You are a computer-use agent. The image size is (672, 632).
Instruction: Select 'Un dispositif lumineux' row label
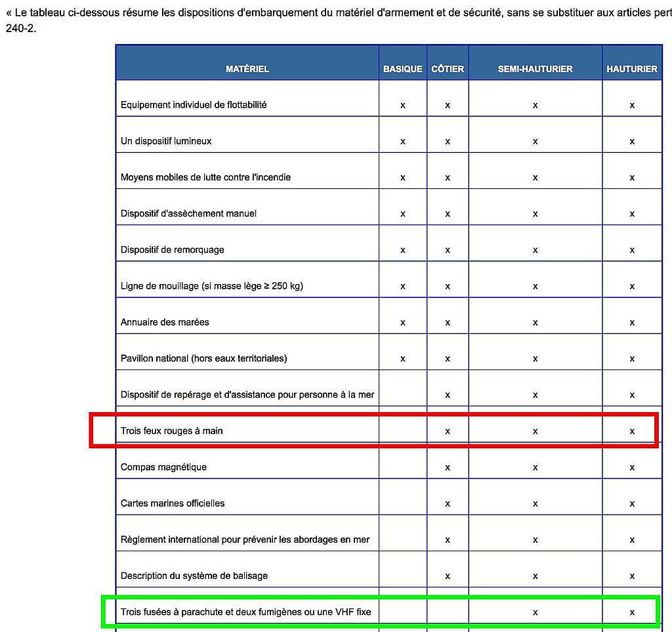coord(166,141)
